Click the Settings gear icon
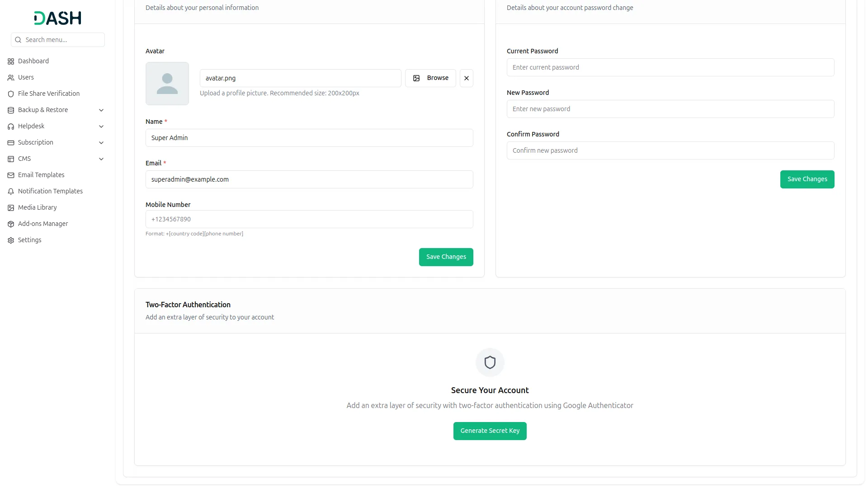Image resolution: width=868 pixels, height=488 pixels. [x=10, y=240]
